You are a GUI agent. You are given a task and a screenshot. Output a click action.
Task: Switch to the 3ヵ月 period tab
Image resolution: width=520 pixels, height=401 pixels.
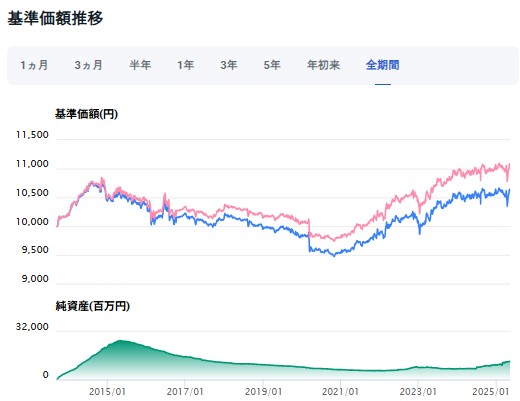tap(88, 65)
